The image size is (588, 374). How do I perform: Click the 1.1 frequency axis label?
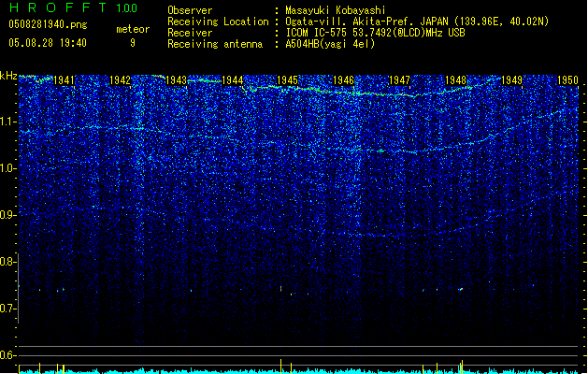click(8, 122)
